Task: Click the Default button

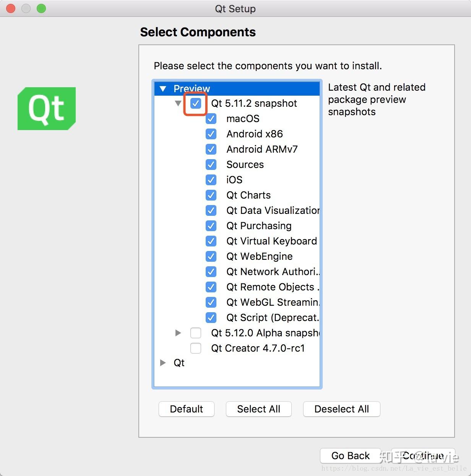Action: 187,409
